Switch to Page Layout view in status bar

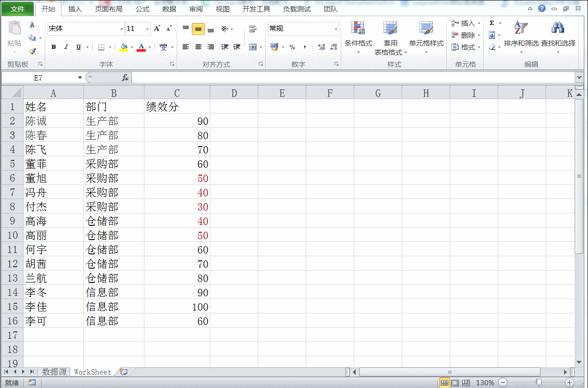(x=455, y=382)
